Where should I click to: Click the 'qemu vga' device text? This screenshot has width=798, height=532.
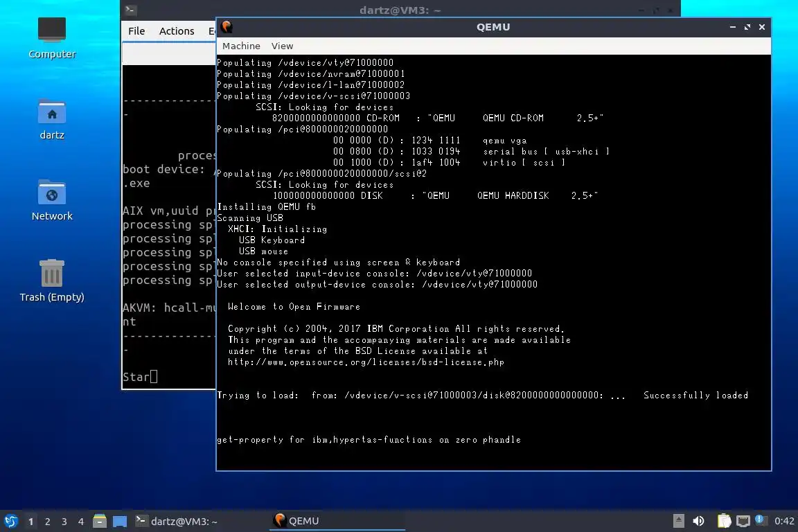(504, 141)
